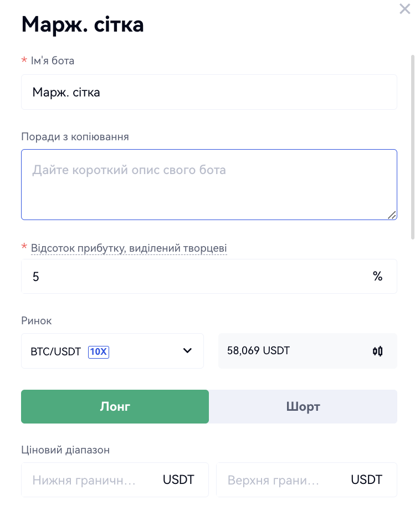420x510 pixels.
Task: Click the 10X leverage badge
Action: (99, 351)
